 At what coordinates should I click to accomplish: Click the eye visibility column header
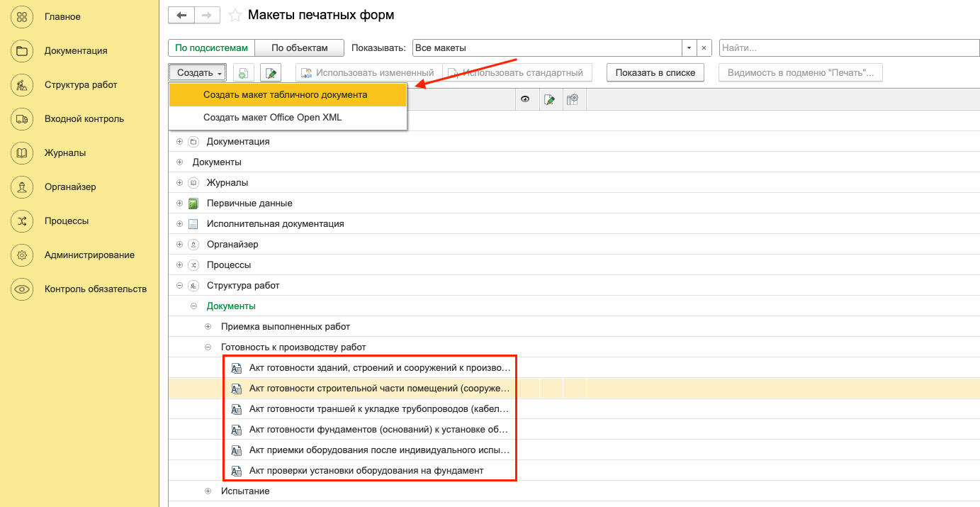525,100
